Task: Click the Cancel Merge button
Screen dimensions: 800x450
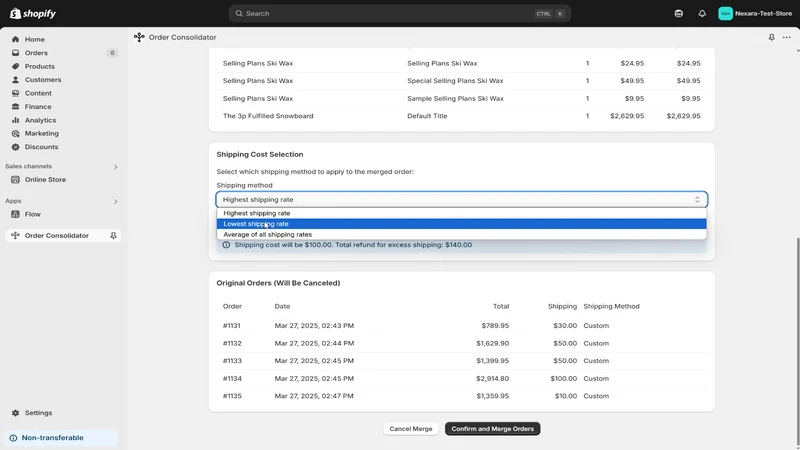Action: click(x=411, y=429)
